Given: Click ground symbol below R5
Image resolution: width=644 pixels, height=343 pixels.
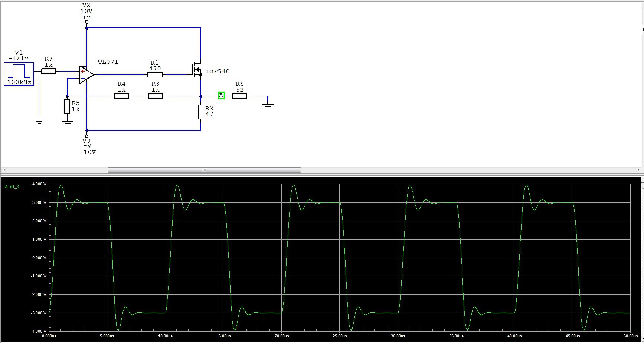Looking at the screenshot, I should (67, 123).
